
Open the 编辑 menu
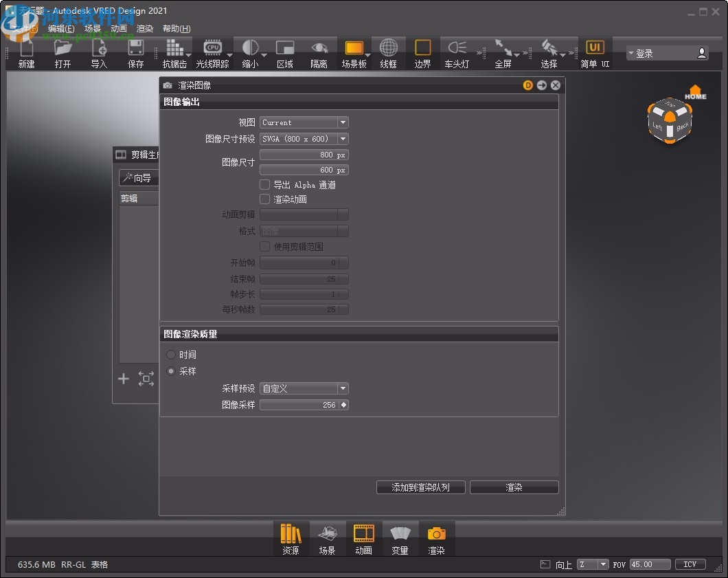(60, 28)
